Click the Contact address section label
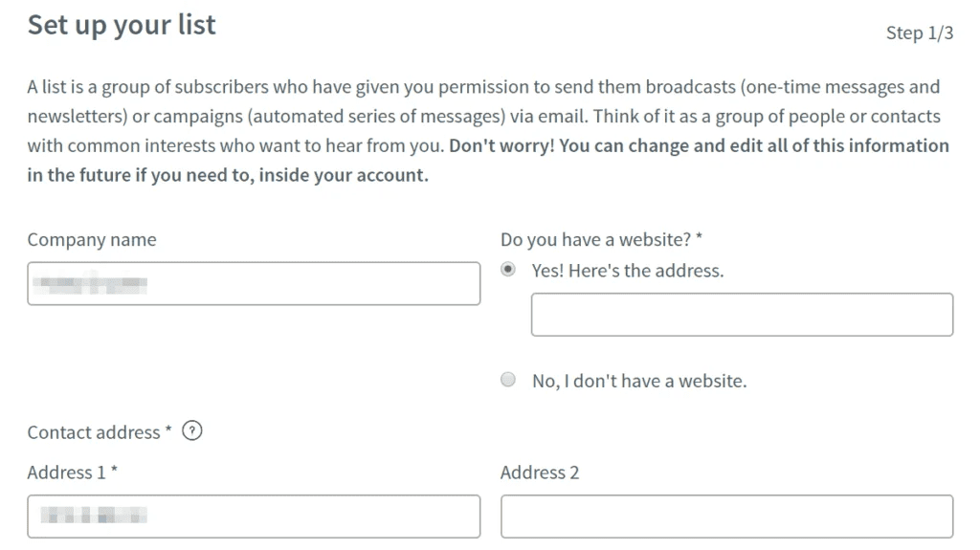980x550 pixels. 100,432
